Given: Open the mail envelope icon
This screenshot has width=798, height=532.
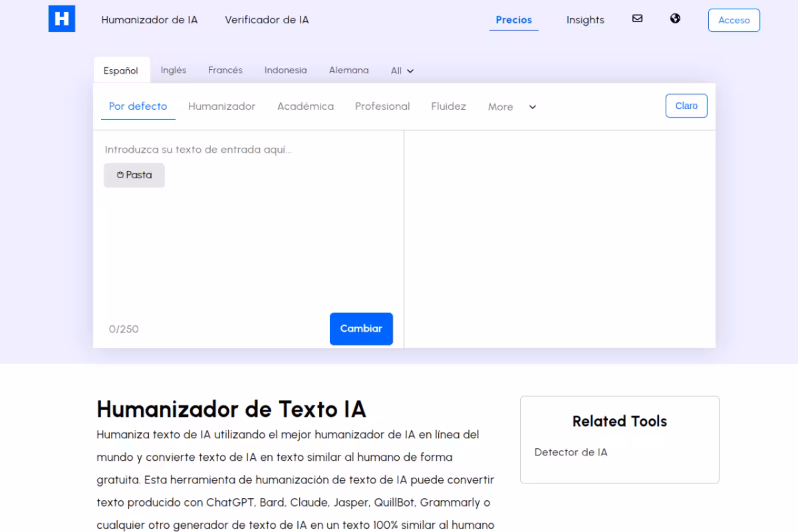Looking at the screenshot, I should (x=637, y=19).
